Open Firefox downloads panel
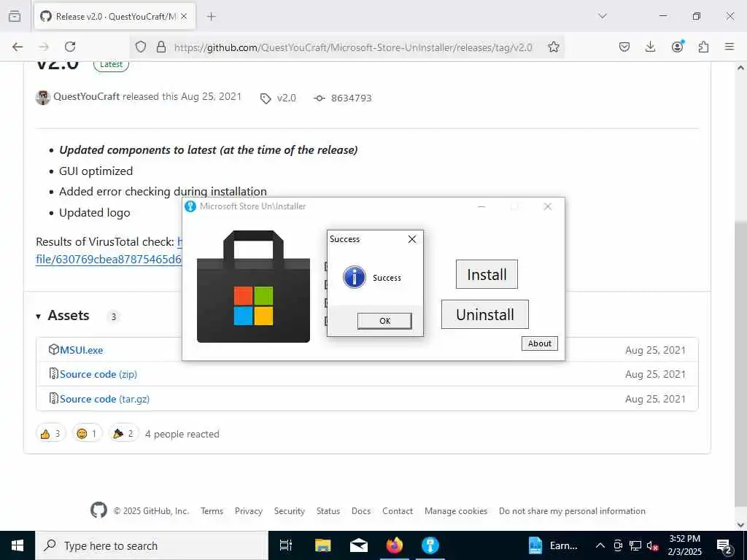The image size is (747, 560). click(650, 47)
